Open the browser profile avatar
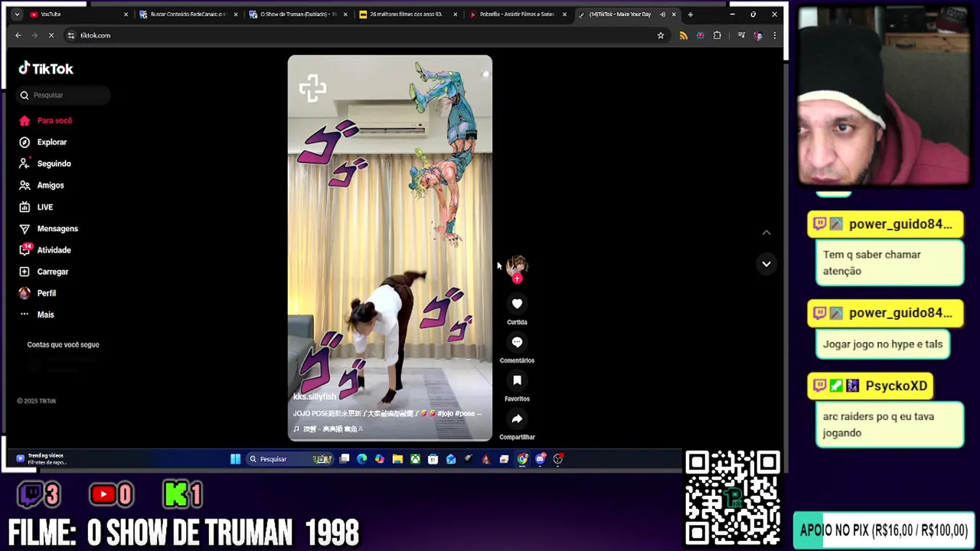This screenshot has height=551, width=980. click(x=758, y=35)
